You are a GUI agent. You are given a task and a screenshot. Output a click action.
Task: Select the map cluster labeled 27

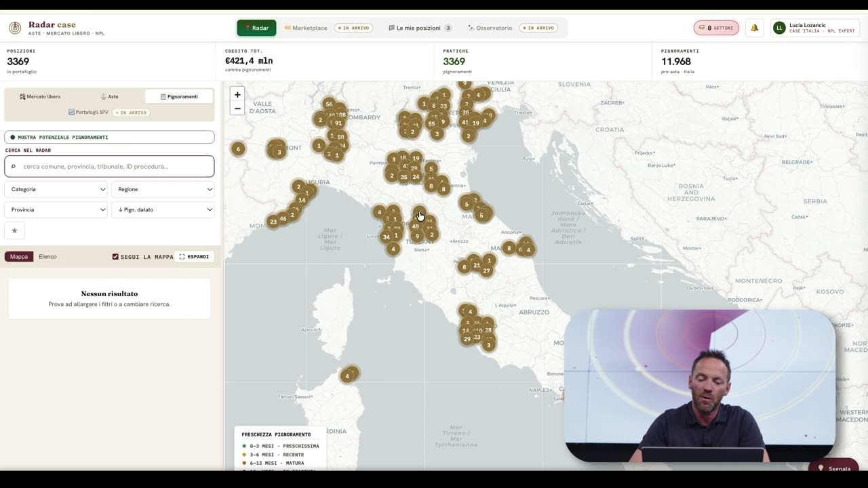click(486, 270)
